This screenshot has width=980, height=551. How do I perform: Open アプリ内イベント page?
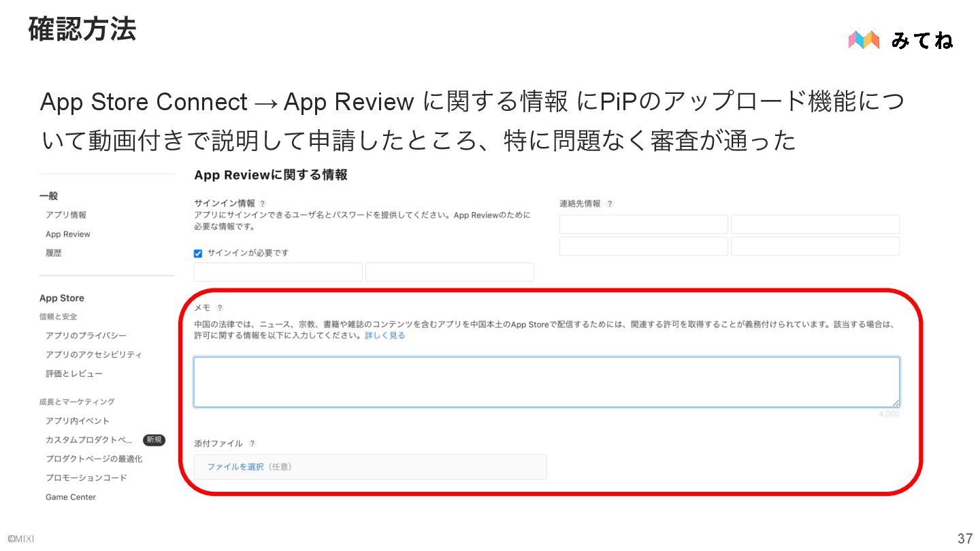click(x=78, y=421)
